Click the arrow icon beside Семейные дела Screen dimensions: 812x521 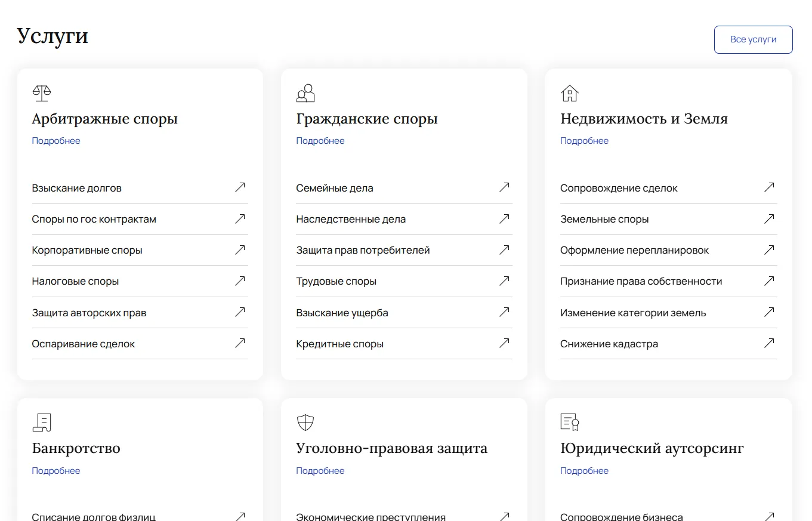click(x=504, y=187)
